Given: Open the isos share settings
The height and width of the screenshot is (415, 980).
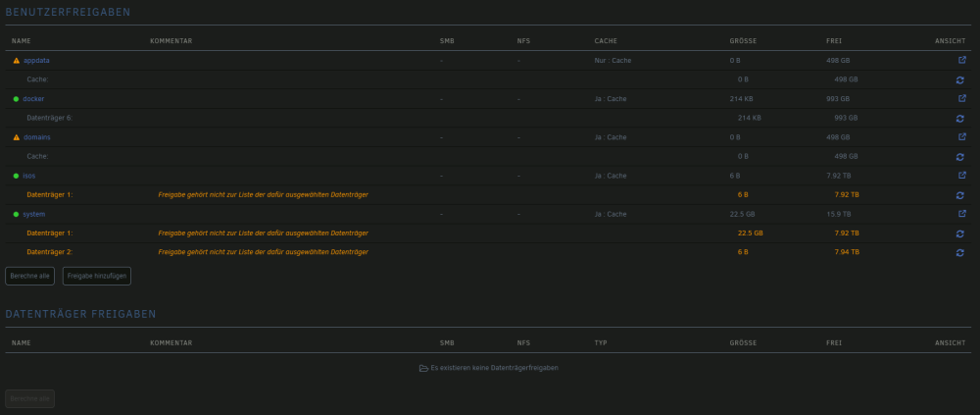Looking at the screenshot, I should tap(29, 176).
